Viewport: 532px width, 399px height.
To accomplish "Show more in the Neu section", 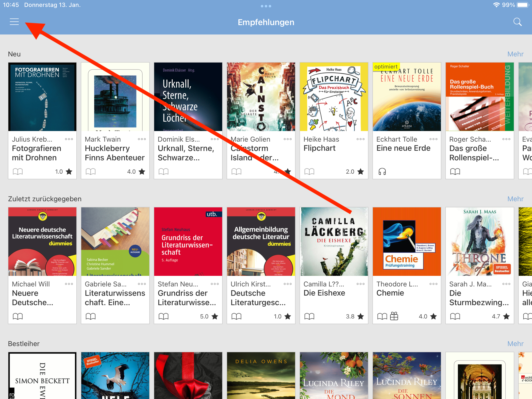I will coord(515,54).
